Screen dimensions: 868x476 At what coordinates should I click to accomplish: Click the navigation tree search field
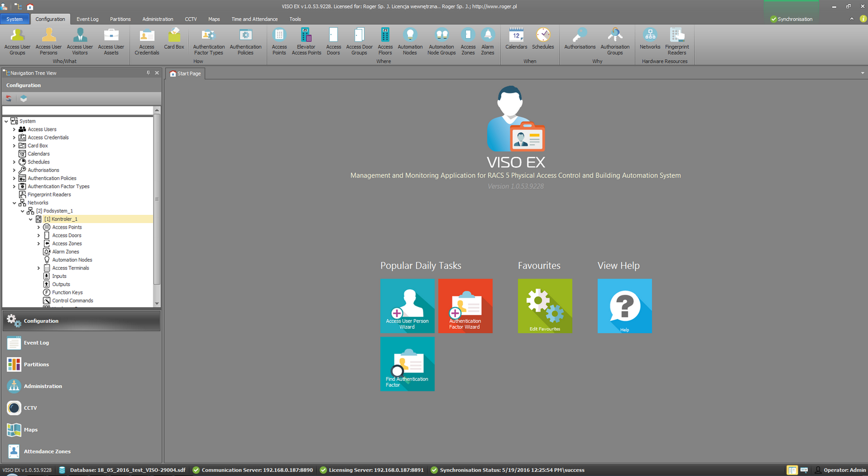click(78, 111)
